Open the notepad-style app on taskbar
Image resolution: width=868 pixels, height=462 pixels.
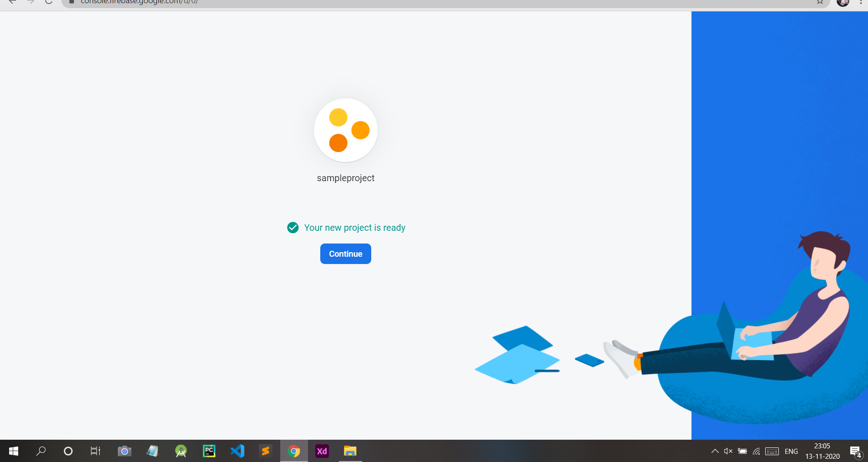pos(152,451)
